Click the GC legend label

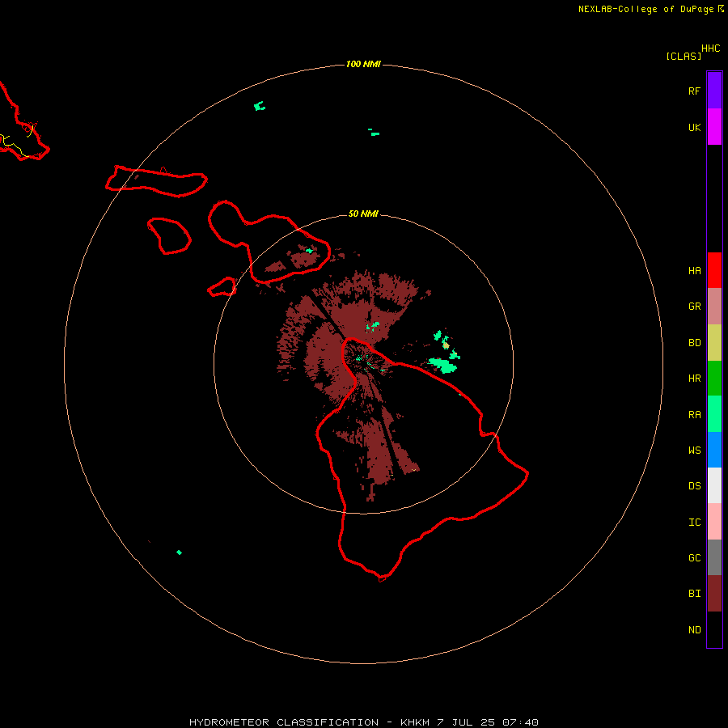pos(694,558)
